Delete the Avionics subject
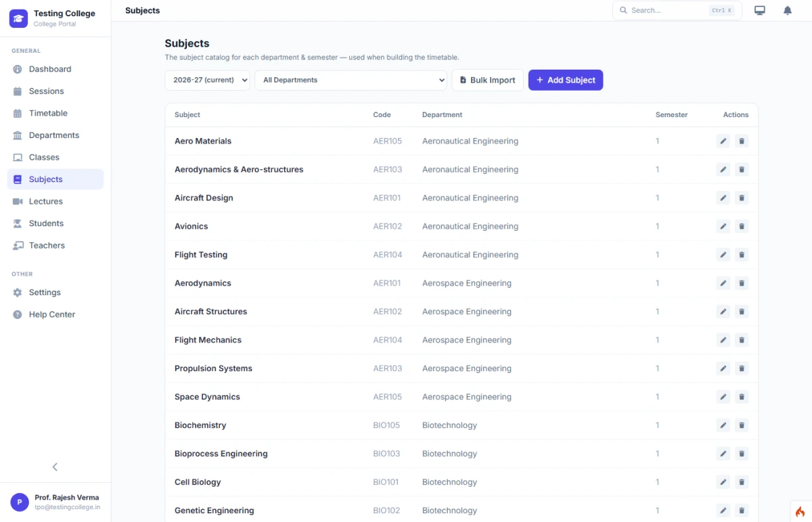The image size is (812, 522). tap(742, 227)
